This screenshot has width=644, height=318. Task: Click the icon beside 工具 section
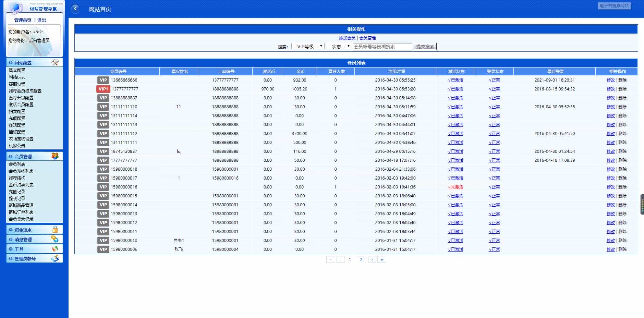(x=55, y=249)
